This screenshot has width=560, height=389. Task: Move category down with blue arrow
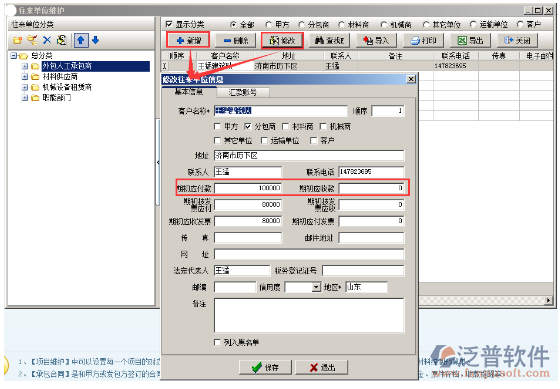pyautogui.click(x=95, y=40)
